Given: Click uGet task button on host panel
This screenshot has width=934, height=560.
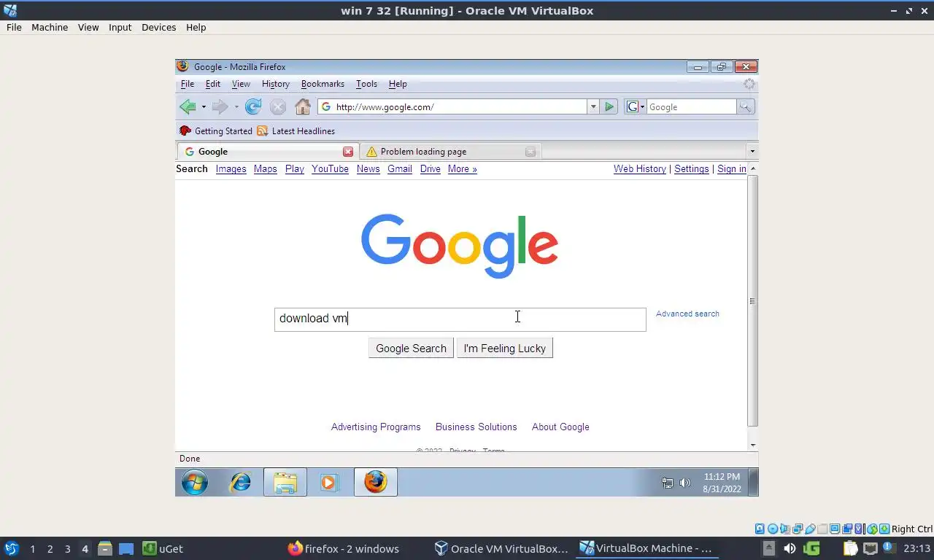Looking at the screenshot, I should click(x=163, y=548).
